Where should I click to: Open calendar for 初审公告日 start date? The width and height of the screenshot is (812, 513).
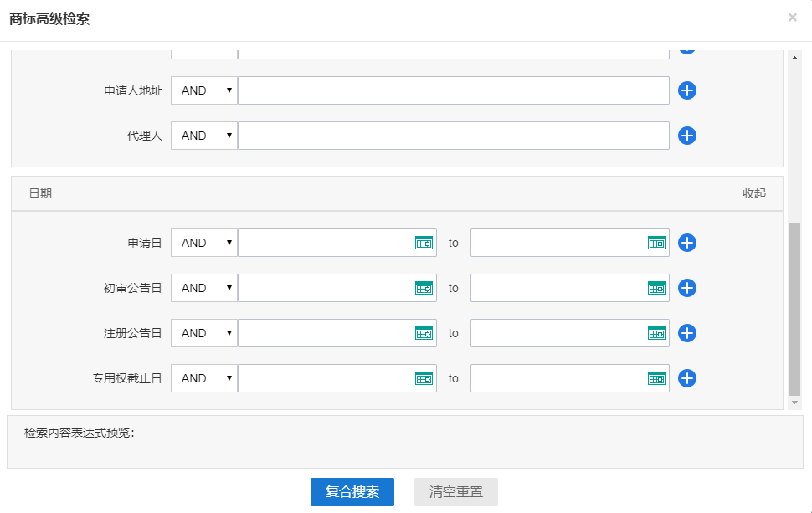pos(424,288)
